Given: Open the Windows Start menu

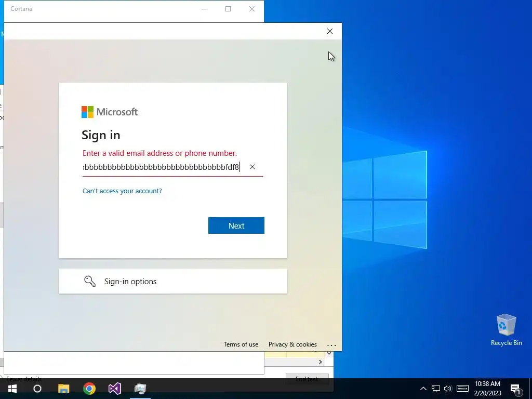Looking at the screenshot, I should point(12,389).
